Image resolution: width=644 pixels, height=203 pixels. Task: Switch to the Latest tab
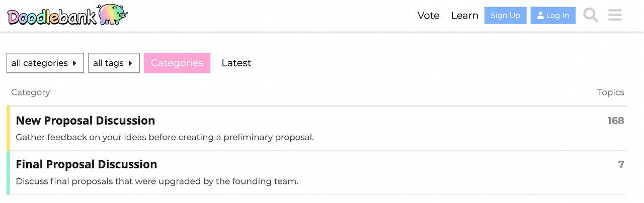tap(236, 63)
